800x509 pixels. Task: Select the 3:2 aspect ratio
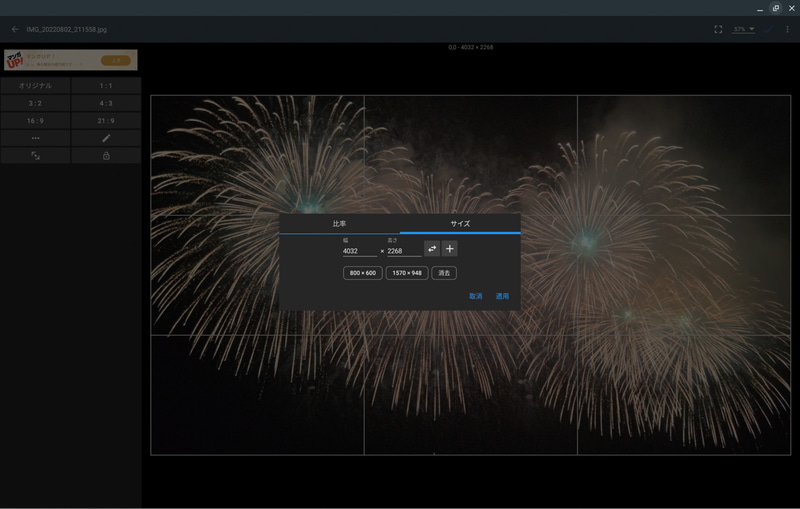pyautogui.click(x=35, y=103)
